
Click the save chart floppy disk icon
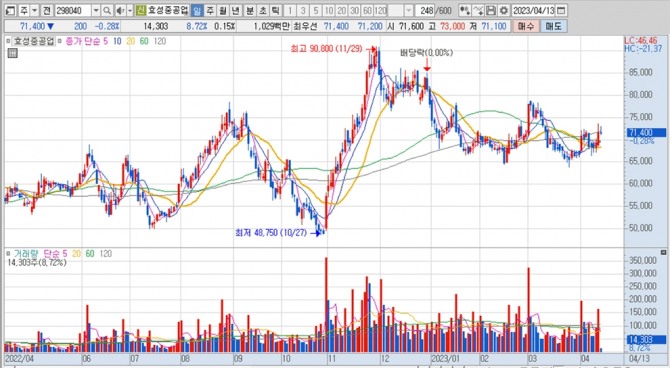click(x=491, y=10)
